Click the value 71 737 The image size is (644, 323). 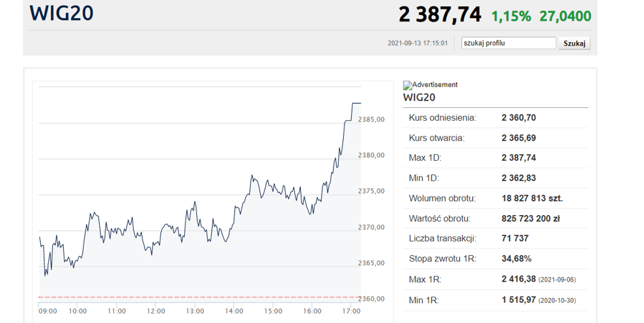(515, 238)
